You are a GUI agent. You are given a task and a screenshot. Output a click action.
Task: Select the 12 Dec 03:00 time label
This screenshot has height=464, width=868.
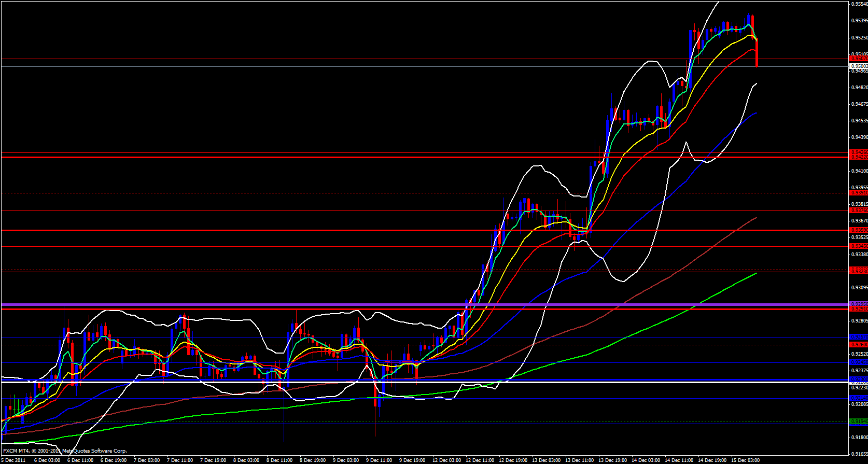pyautogui.click(x=446, y=460)
